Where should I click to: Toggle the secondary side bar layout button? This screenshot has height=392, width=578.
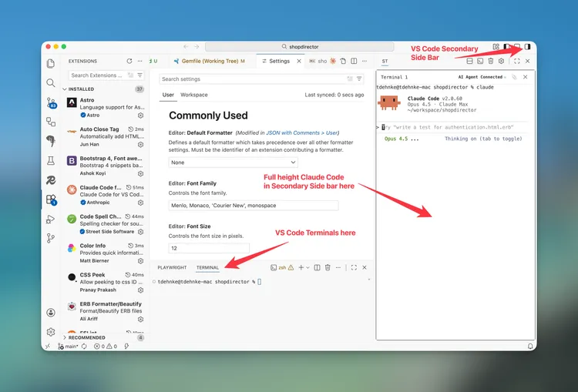527,47
